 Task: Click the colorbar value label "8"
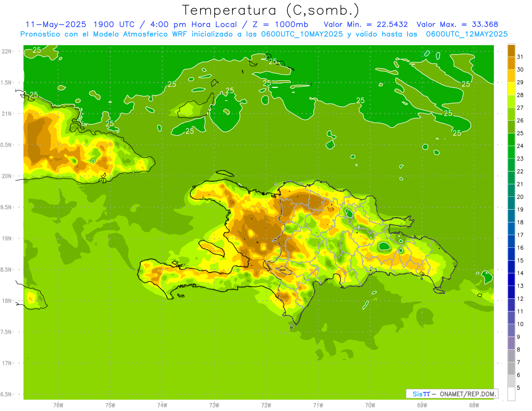518,349
